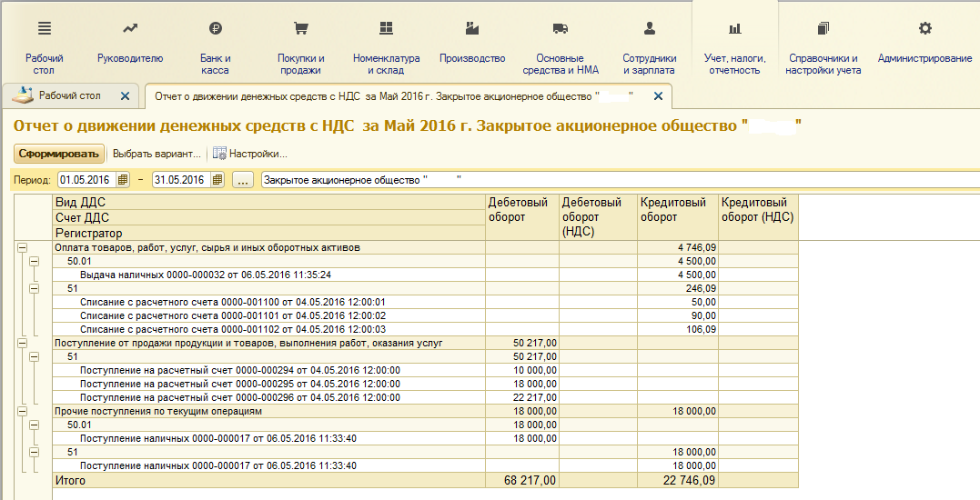The width and height of the screenshot is (980, 500).
Task: Click Администрирование menu label
Action: point(925,58)
